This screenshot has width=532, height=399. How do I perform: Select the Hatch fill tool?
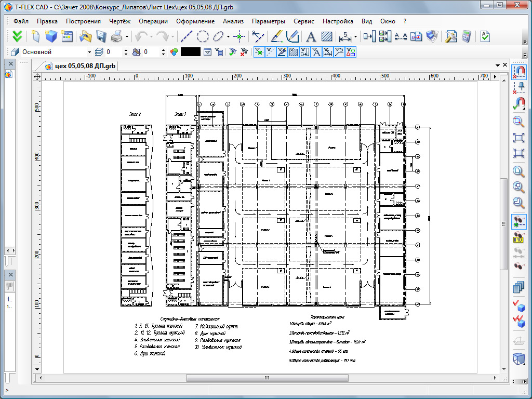point(327,36)
